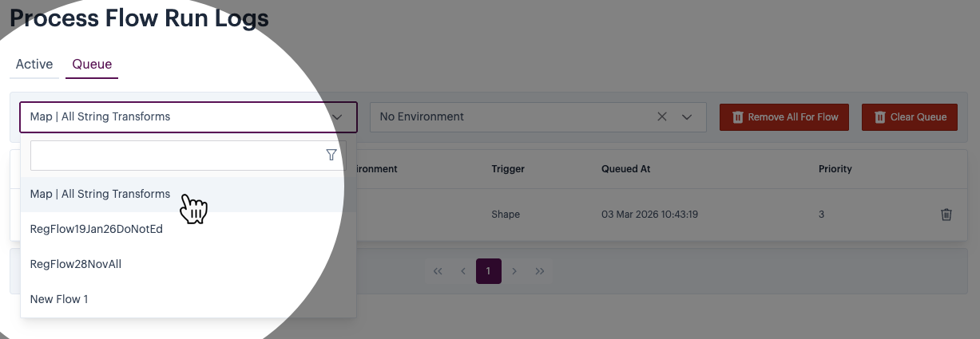Select RegFlow19Jan26DoNotEd from the list
The width and height of the screenshot is (980, 339).
[x=96, y=229]
